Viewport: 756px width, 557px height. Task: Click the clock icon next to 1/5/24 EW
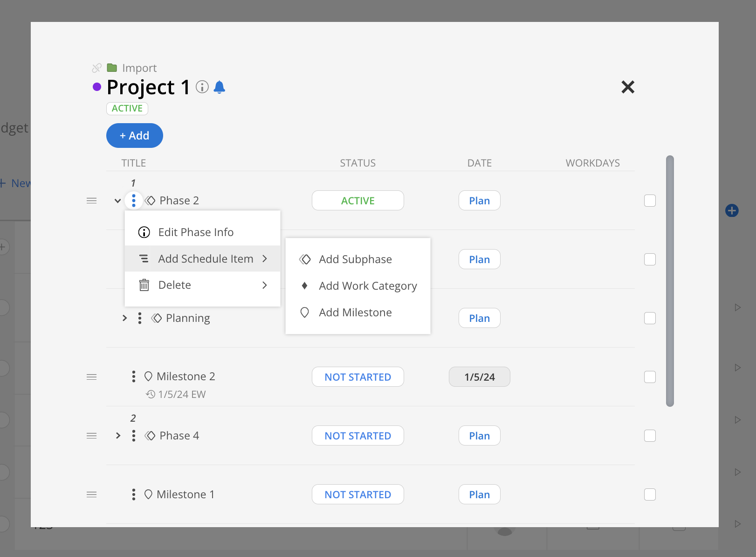tap(150, 394)
